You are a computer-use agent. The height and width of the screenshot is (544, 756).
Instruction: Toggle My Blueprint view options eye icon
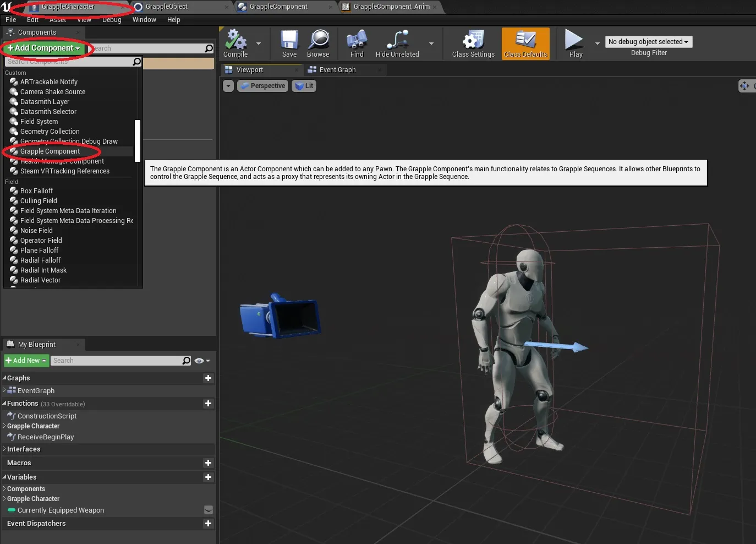tap(202, 361)
